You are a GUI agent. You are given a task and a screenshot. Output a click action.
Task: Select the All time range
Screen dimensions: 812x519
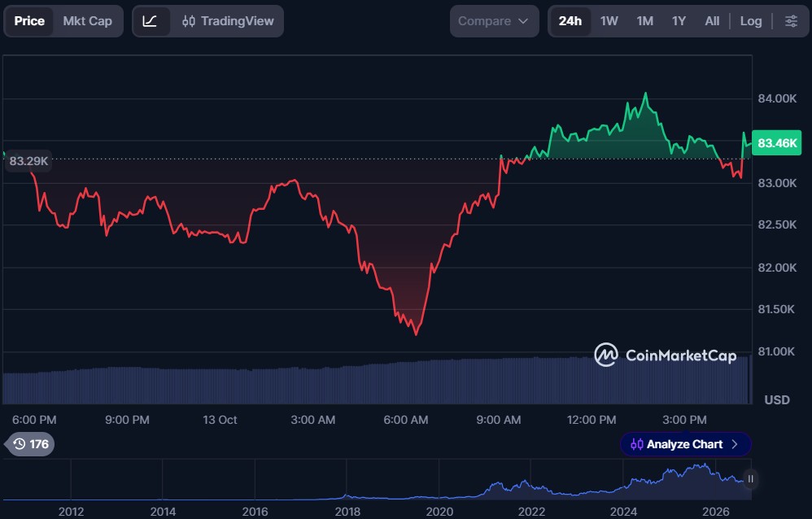[712, 21]
